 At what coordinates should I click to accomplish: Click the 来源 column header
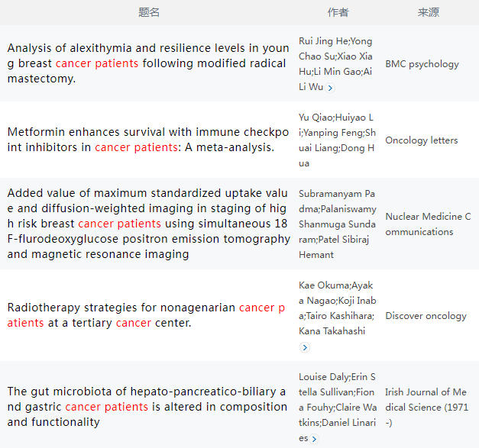(x=429, y=12)
